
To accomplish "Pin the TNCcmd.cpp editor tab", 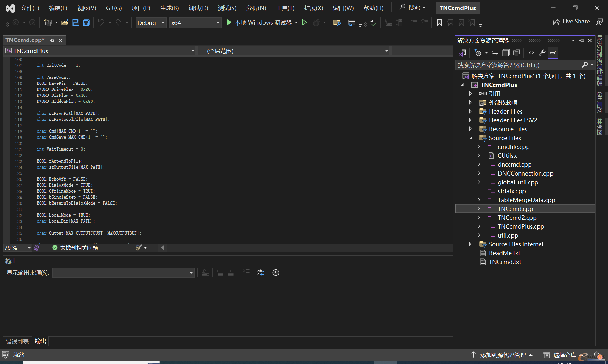I will (52, 40).
